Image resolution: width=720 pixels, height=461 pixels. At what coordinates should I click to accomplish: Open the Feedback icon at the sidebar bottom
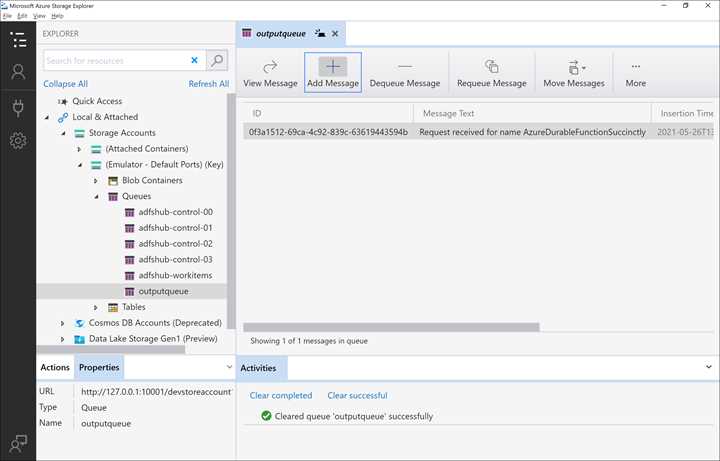[18, 443]
